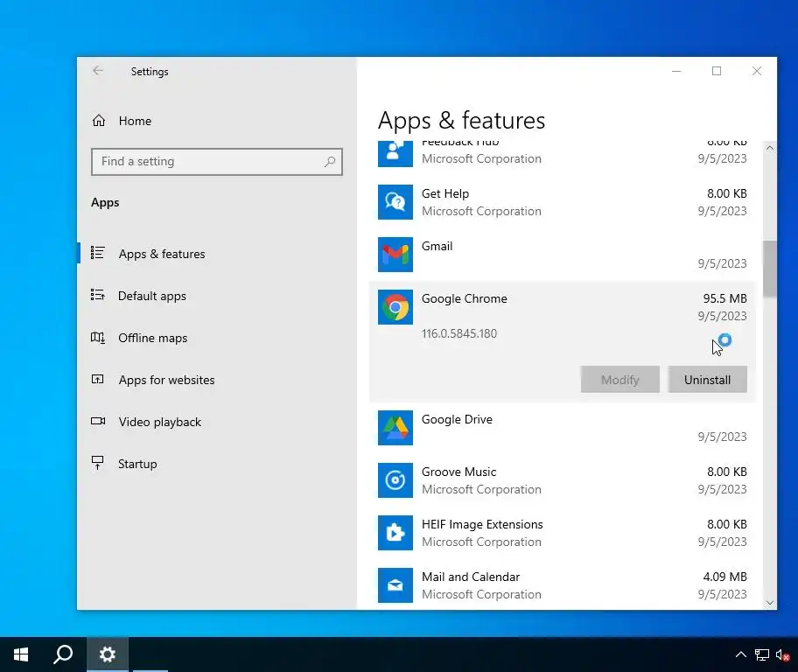Select the Google Drive entry name

[x=457, y=419]
